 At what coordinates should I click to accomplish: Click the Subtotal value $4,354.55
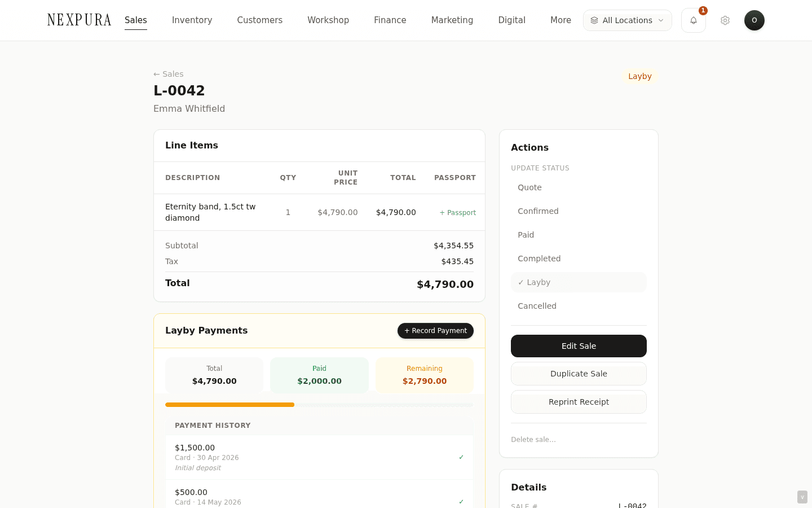tap(453, 246)
